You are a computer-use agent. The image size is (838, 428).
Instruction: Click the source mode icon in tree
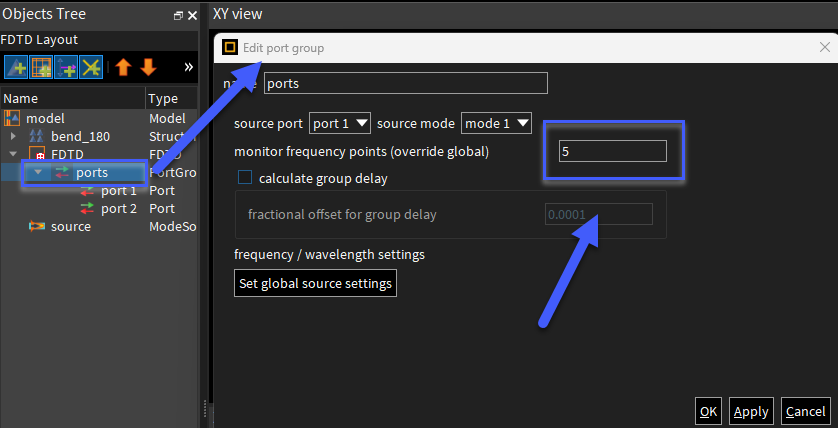pyautogui.click(x=37, y=227)
